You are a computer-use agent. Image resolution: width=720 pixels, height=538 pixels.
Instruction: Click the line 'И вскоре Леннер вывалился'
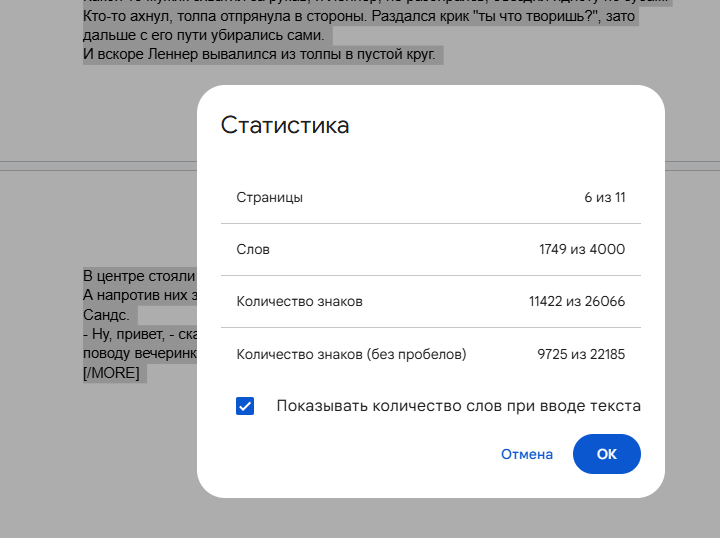pos(260,54)
